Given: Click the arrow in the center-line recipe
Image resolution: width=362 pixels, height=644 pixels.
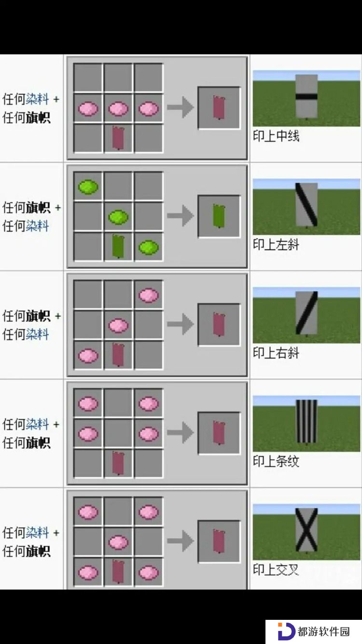Looking at the screenshot, I should click(x=181, y=107).
